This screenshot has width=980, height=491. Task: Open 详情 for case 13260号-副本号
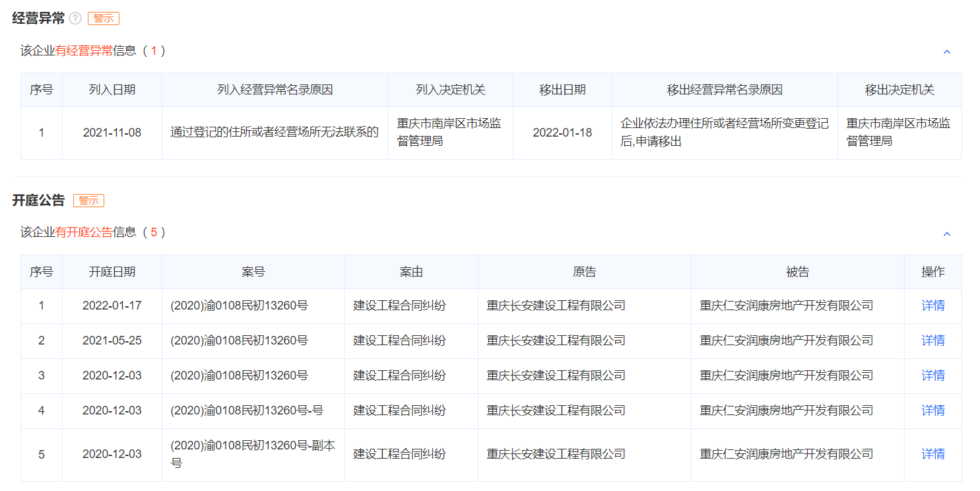tap(933, 454)
